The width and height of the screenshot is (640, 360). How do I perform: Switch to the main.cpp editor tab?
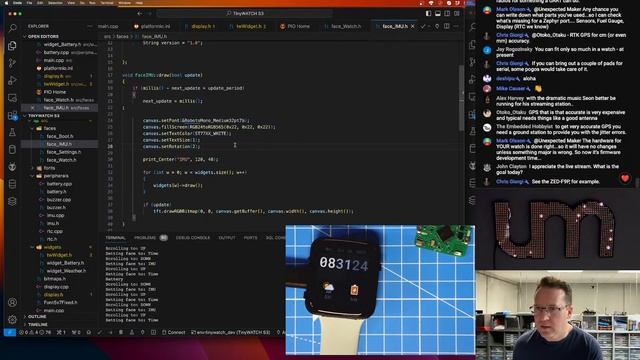(108, 26)
